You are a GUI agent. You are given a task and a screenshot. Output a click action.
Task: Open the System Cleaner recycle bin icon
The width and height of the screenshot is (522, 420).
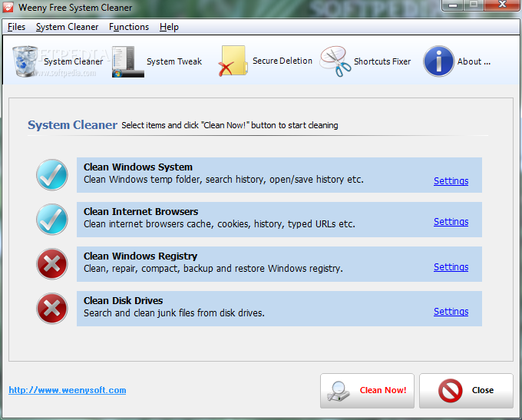coord(25,61)
